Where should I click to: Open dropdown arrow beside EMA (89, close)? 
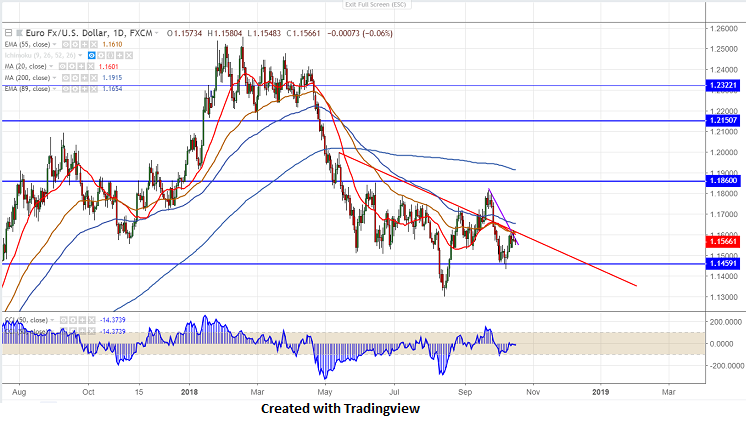(55, 89)
